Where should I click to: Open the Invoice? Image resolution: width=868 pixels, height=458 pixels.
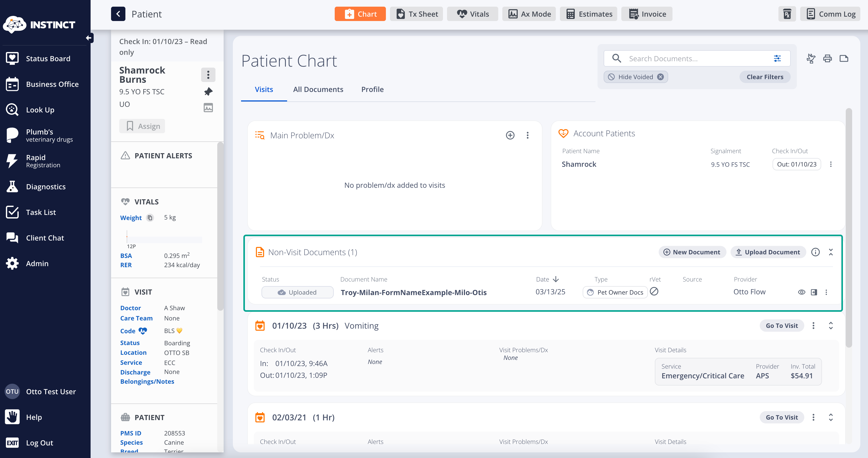coord(647,14)
